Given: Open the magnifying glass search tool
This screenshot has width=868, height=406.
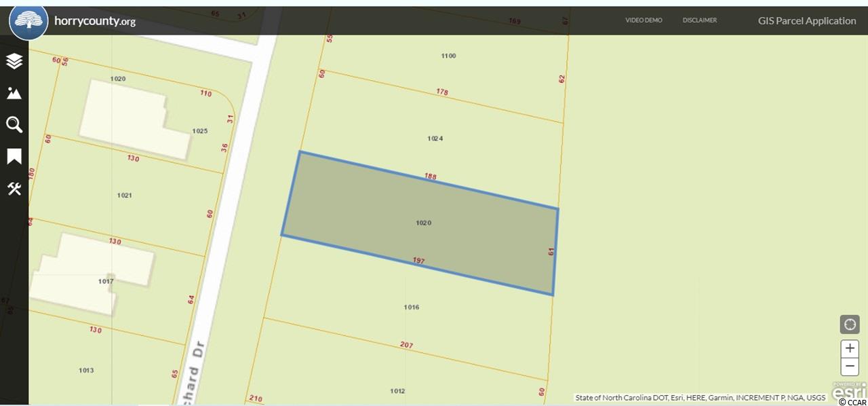Looking at the screenshot, I should tap(14, 125).
